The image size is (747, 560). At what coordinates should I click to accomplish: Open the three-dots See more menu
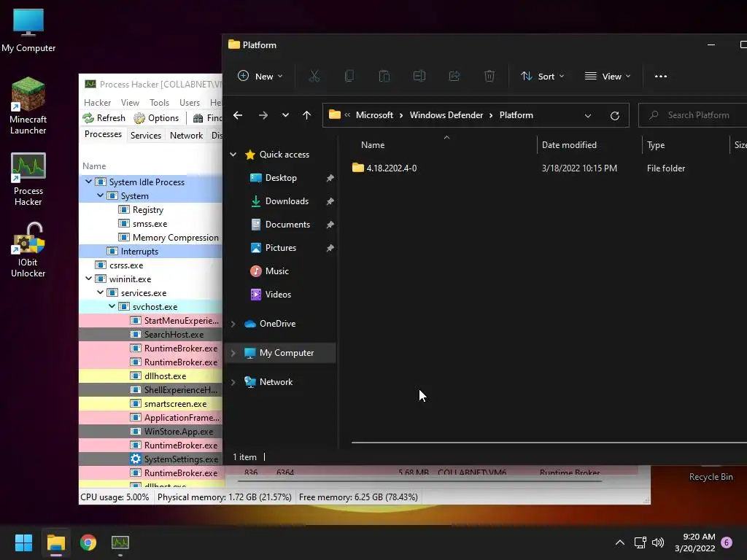[661, 76]
